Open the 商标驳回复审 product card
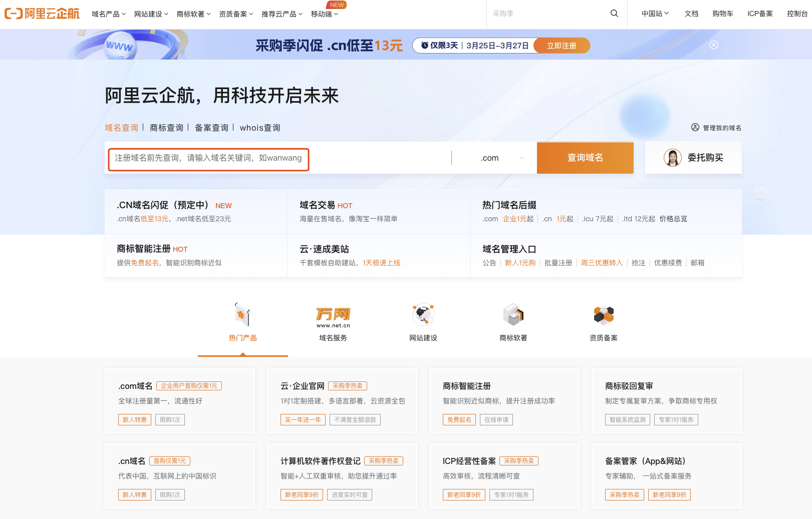812x519 pixels. pos(667,401)
